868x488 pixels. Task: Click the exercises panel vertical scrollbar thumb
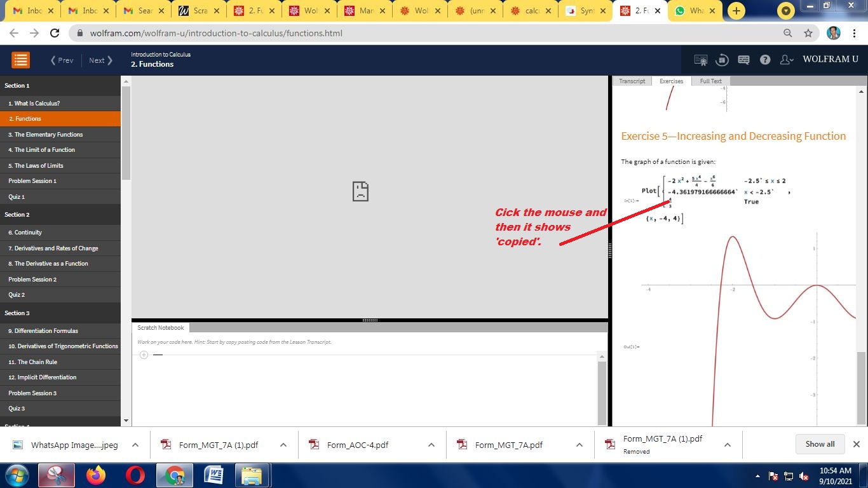(x=861, y=388)
